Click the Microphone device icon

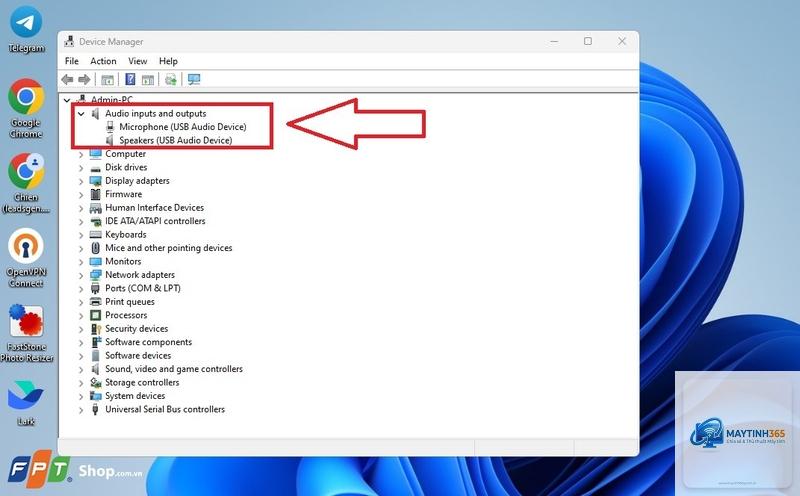click(x=110, y=127)
